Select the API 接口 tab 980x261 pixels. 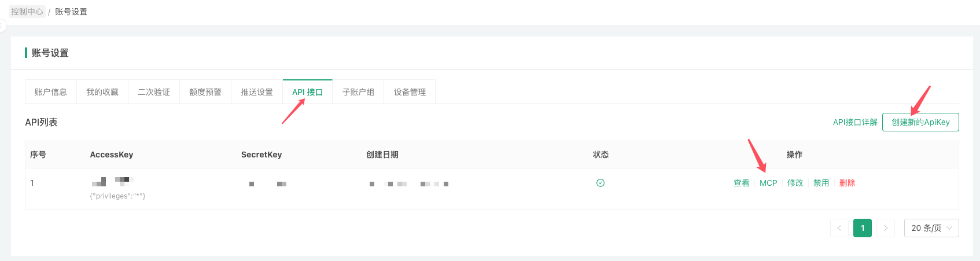(x=307, y=92)
